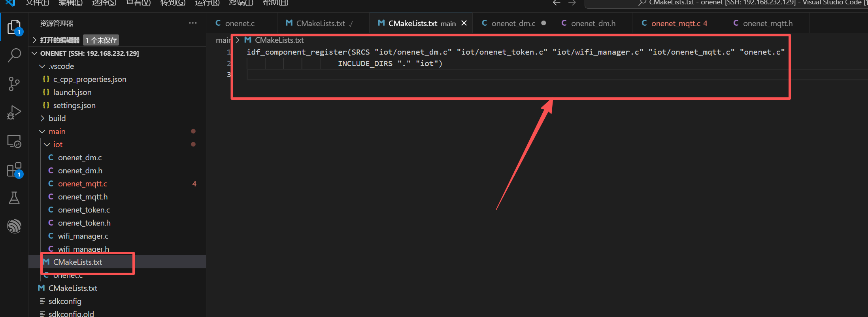Open the Extensions view
Image resolution: width=868 pixels, height=317 pixels.
point(15,170)
